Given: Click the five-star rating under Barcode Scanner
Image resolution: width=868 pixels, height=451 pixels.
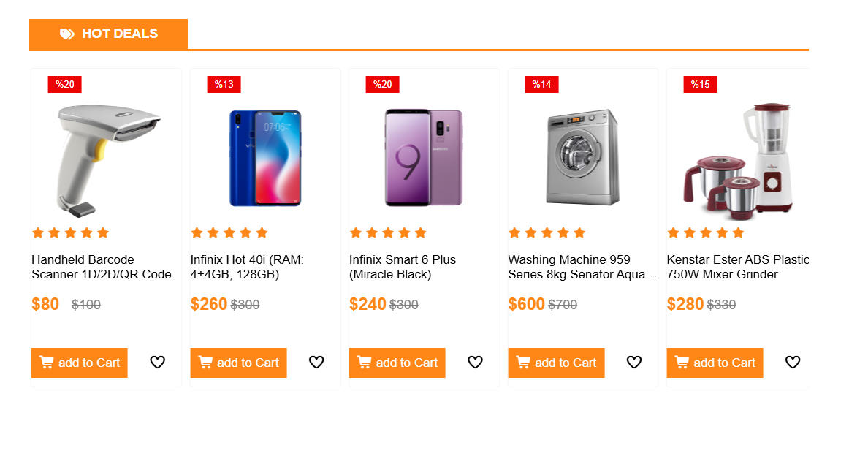Looking at the screenshot, I should pyautogui.click(x=70, y=233).
